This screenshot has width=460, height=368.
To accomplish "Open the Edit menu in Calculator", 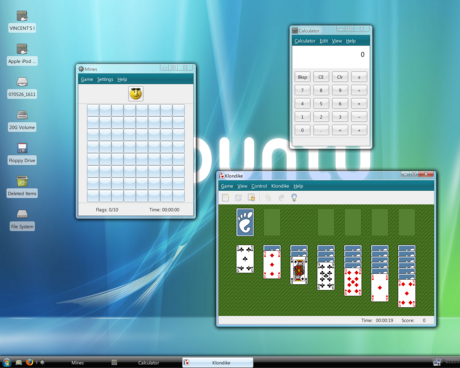I will click(x=324, y=41).
